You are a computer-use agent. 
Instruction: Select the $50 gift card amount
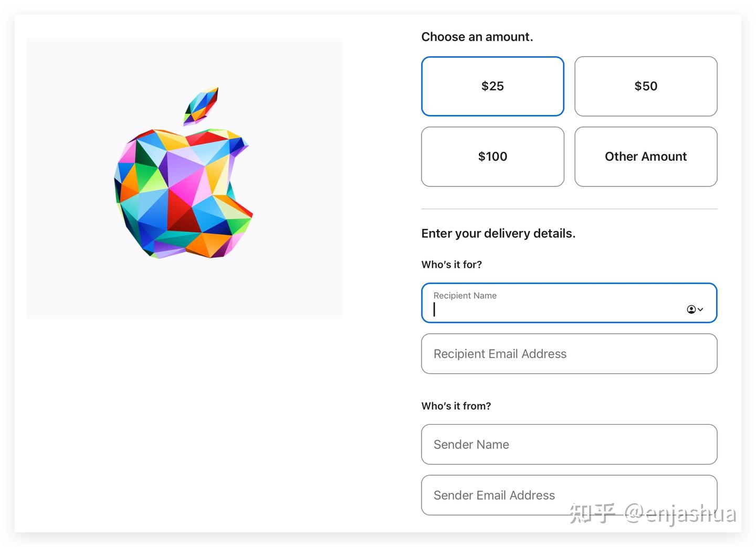click(645, 86)
